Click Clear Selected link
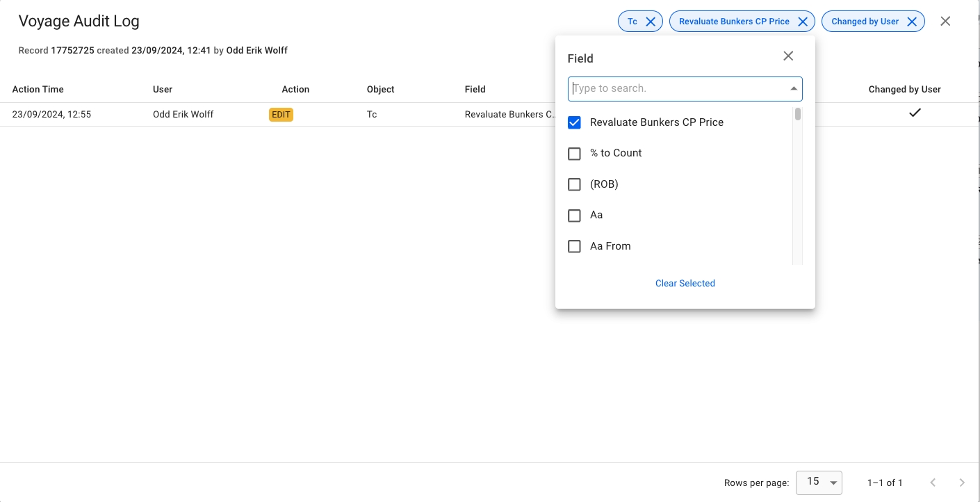980x502 pixels. point(685,284)
